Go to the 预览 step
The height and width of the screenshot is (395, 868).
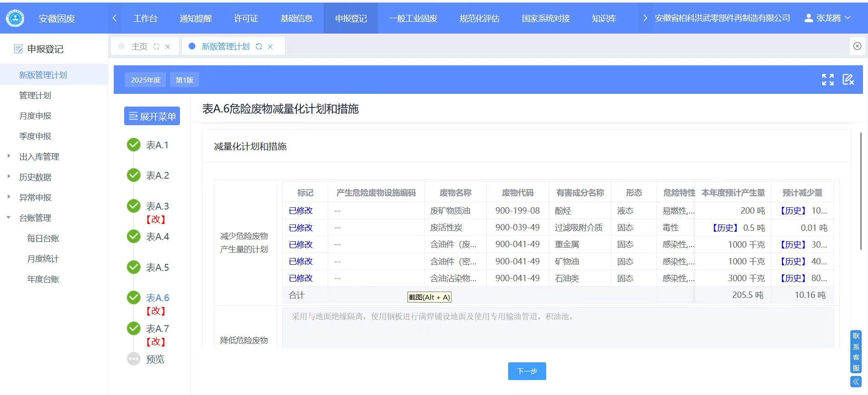[x=155, y=359]
